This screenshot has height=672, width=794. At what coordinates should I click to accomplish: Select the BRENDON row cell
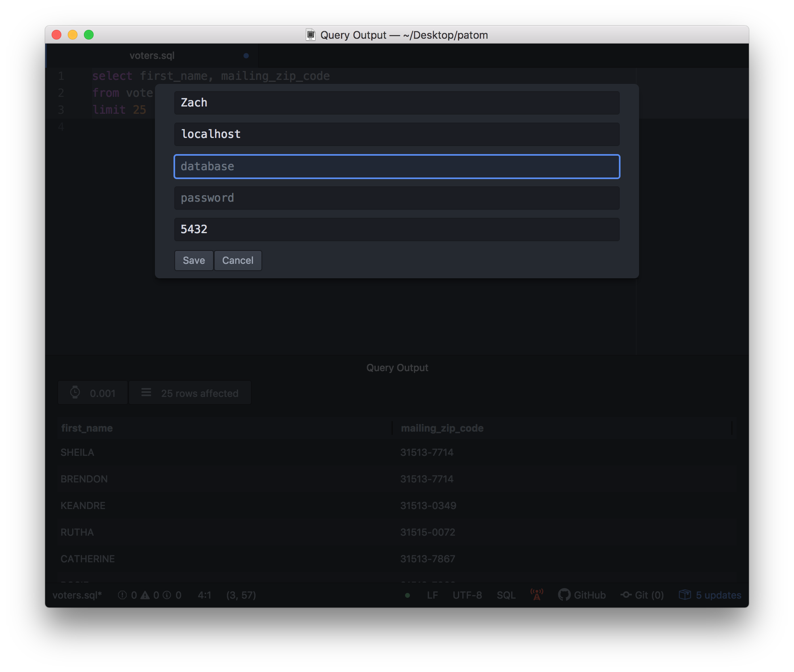click(x=84, y=479)
